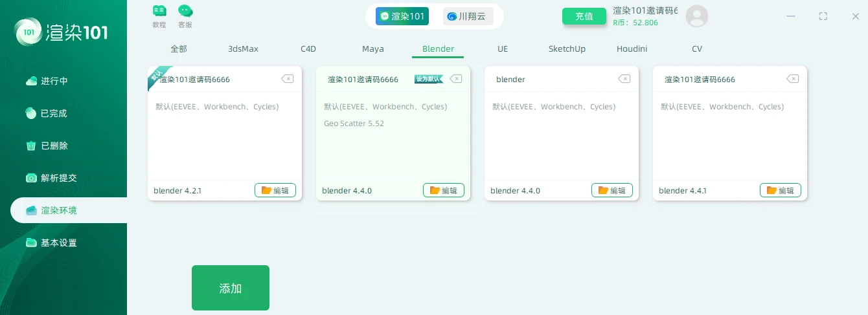Delete the Geo Scatter 5.52 environment card
The height and width of the screenshot is (315, 868).
coord(455,79)
